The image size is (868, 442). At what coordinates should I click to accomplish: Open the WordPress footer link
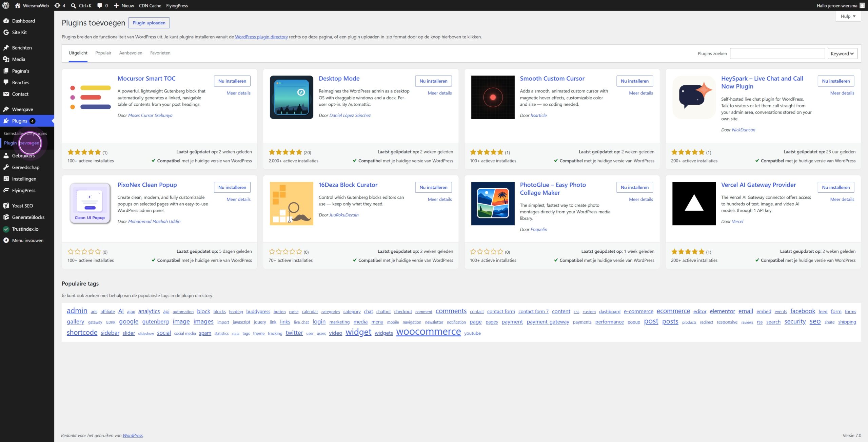tap(133, 435)
